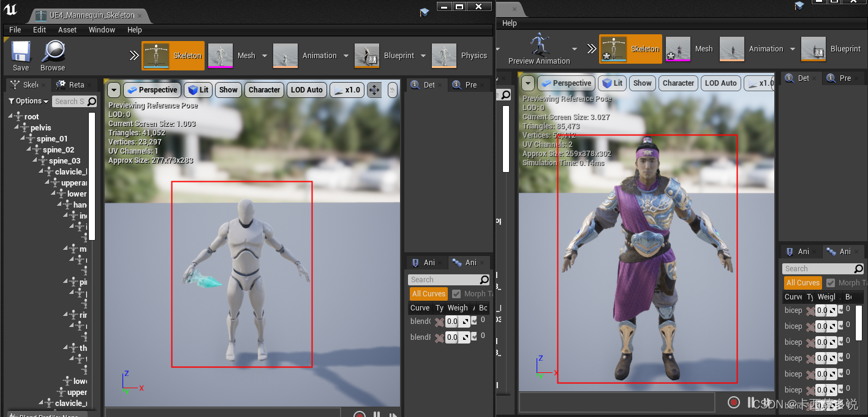Open the left viewport options dropdown arrow

click(114, 90)
